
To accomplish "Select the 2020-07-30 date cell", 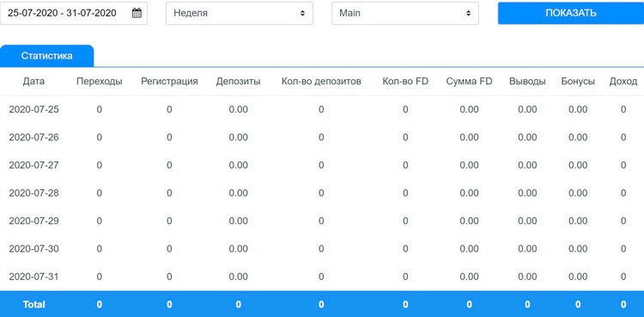I will (x=33, y=249).
